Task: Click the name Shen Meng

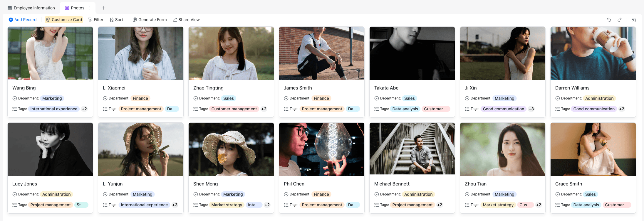Action: coord(205,184)
